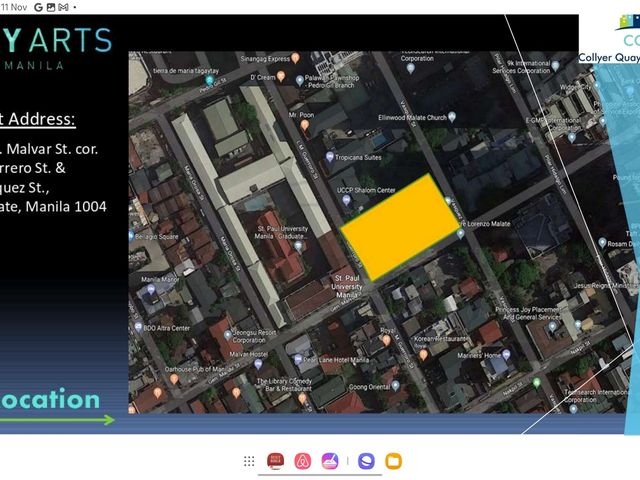This screenshot has height=480, width=640.
Task: Click the Pearl Lane Hotel Manila pin
Action: tap(298, 359)
